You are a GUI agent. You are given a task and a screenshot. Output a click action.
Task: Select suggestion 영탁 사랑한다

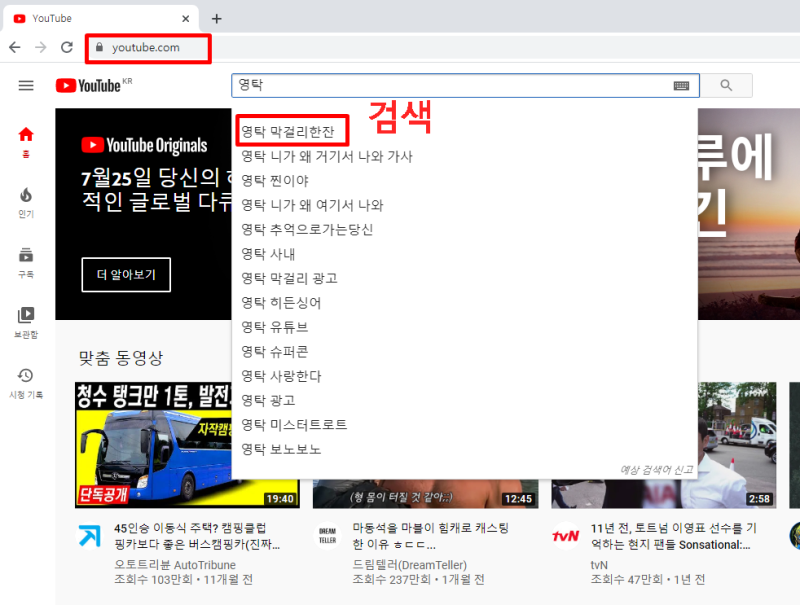tap(281, 376)
